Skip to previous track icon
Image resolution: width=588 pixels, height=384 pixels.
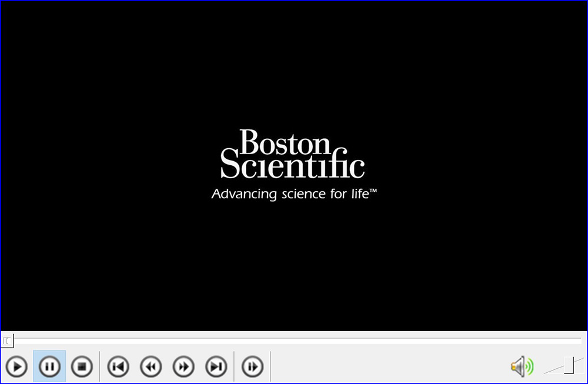tap(118, 367)
